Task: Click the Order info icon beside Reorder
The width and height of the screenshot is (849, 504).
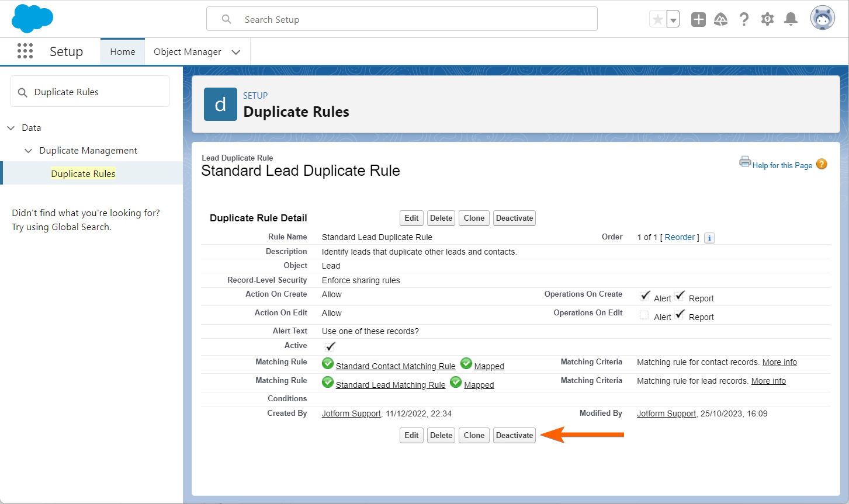Action: (709, 238)
